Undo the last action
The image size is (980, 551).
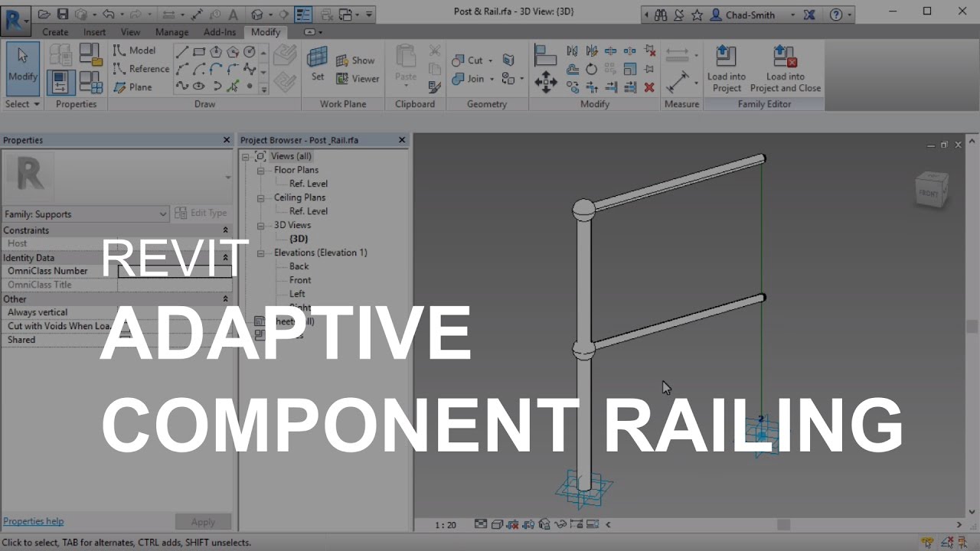(108, 15)
